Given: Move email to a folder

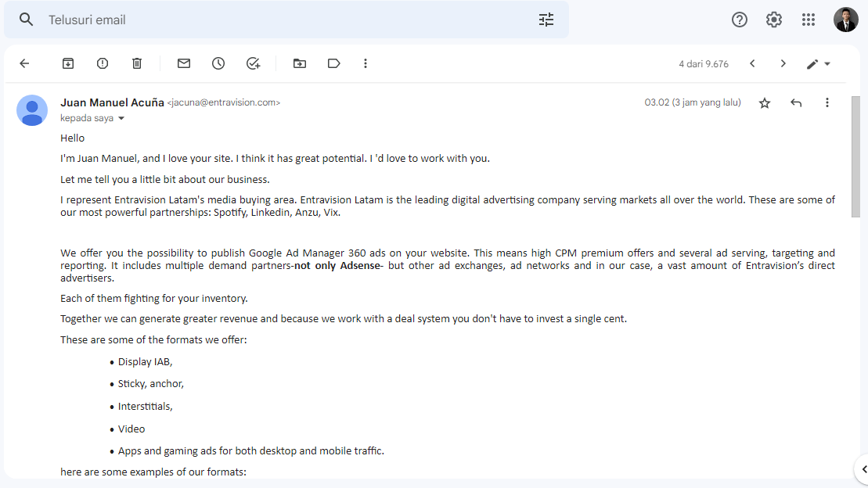Looking at the screenshot, I should (x=300, y=63).
